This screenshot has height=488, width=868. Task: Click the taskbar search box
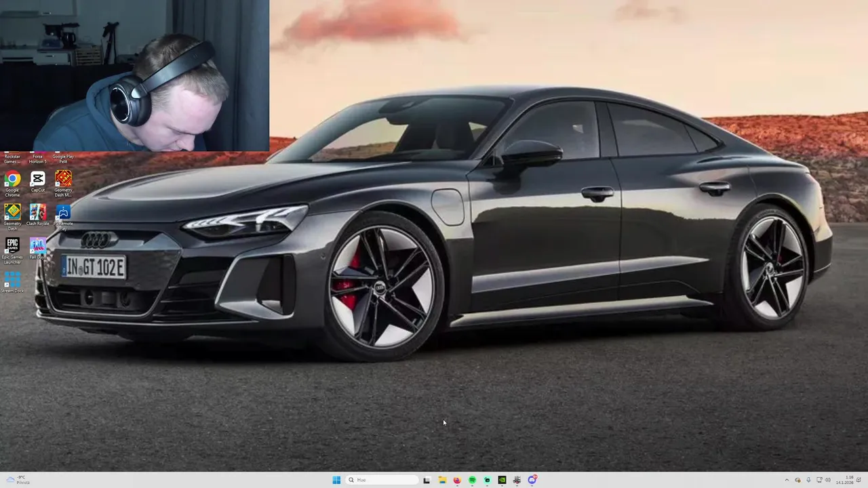382,480
